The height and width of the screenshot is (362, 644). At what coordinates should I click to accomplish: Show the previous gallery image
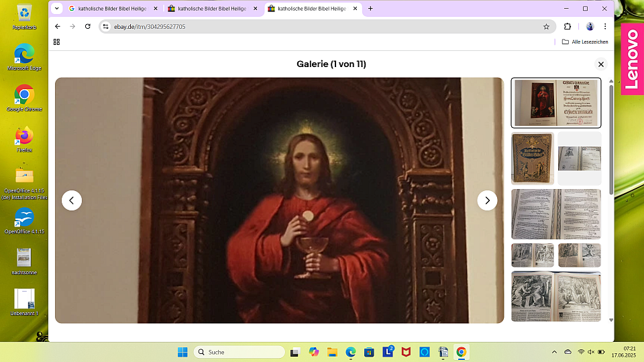point(72,200)
